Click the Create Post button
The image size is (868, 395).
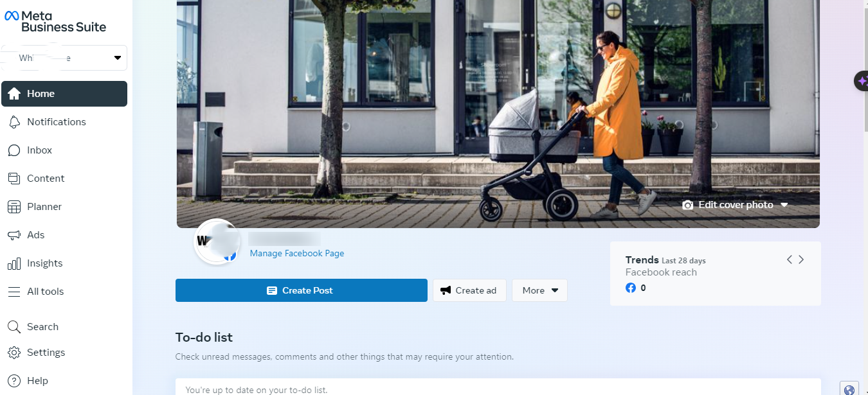point(301,290)
